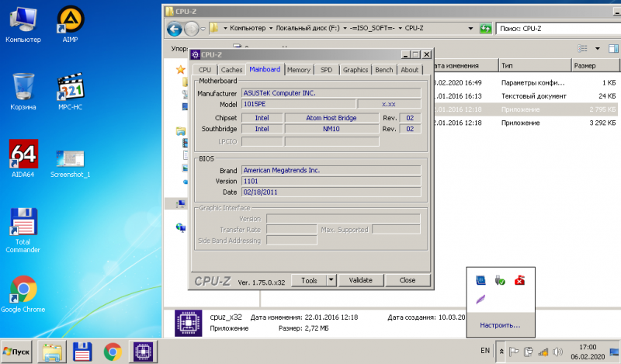Switch to the CPU tab
This screenshot has height=364, width=621.
(x=205, y=70)
